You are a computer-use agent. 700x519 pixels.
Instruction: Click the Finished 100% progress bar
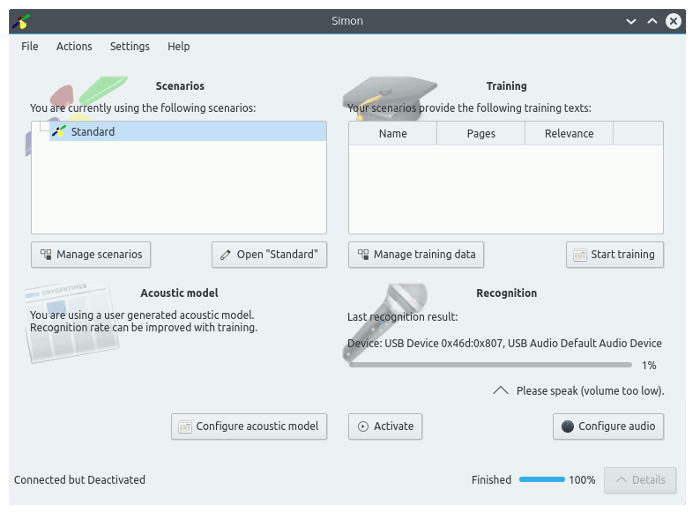[542, 480]
